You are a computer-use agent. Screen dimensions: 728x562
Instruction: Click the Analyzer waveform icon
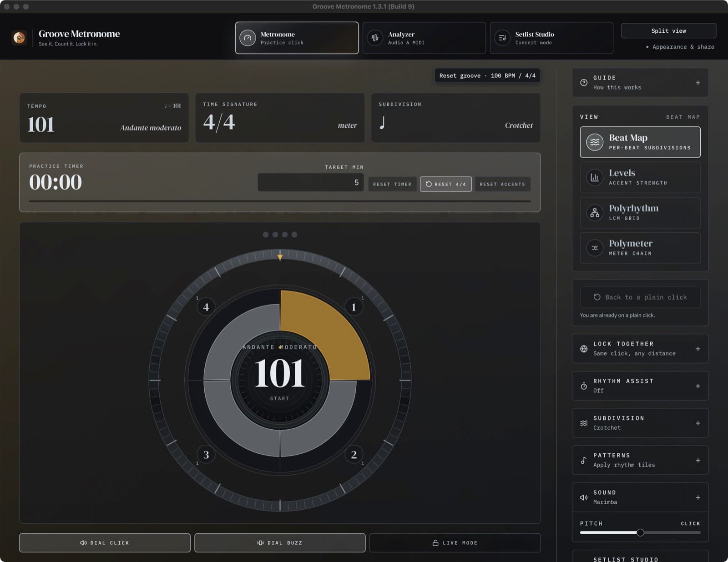[375, 38]
